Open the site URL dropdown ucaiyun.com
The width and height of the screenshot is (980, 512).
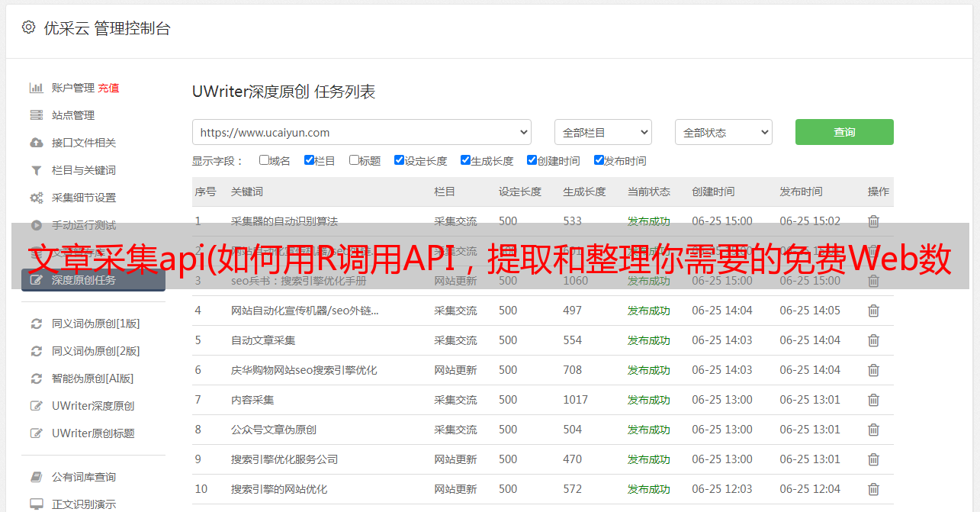(x=361, y=132)
